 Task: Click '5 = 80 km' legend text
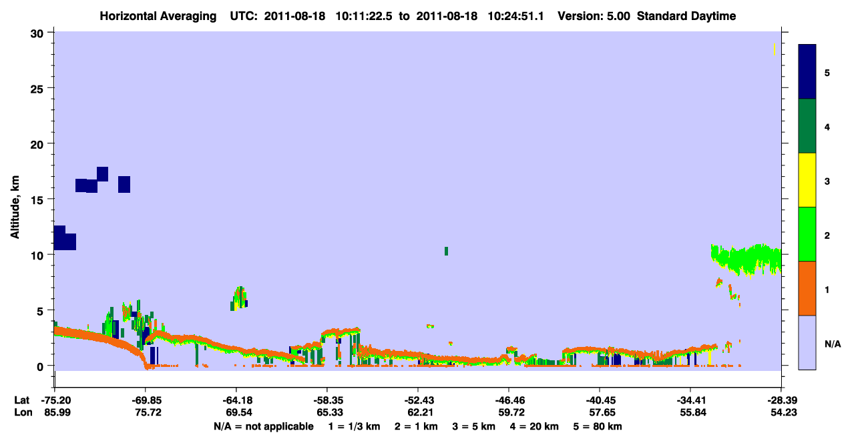coord(598,426)
